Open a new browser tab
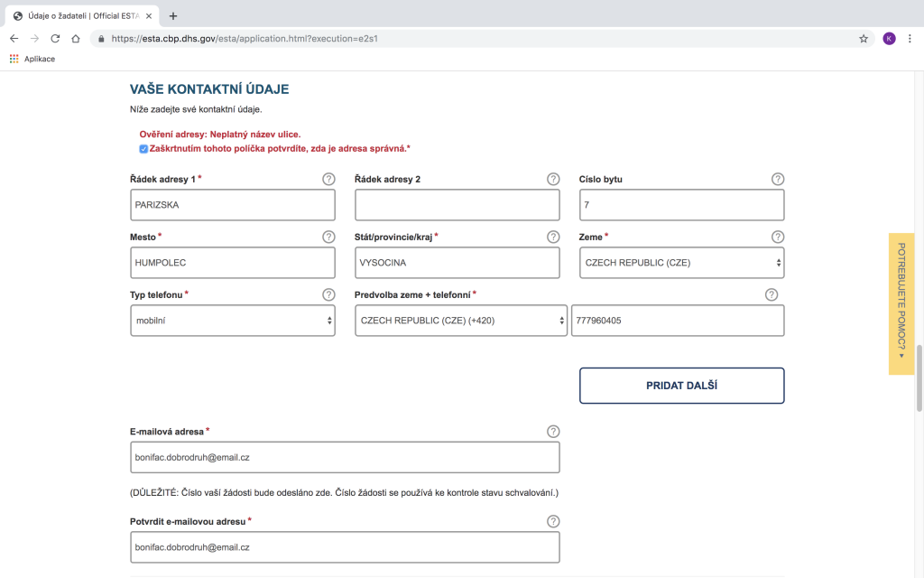 click(173, 15)
